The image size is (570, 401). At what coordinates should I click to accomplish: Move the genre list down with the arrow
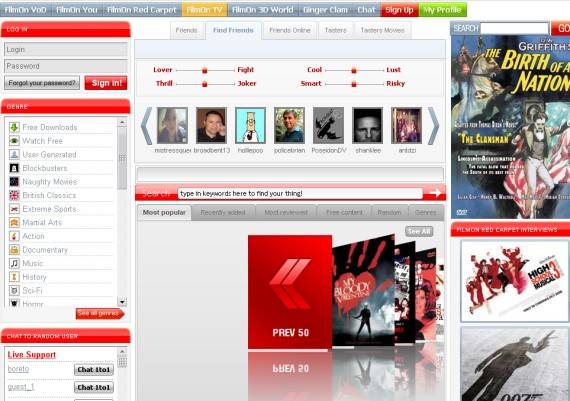122,302
